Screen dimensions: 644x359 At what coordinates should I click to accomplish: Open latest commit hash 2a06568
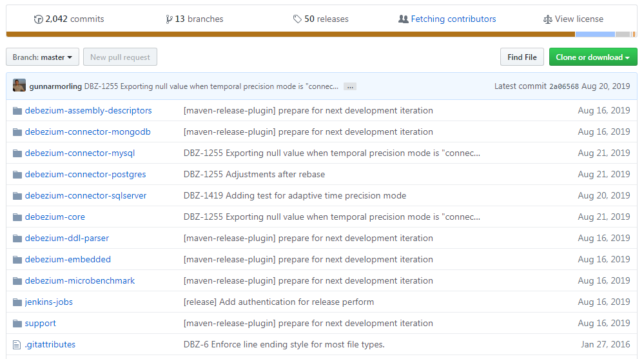[563, 86]
